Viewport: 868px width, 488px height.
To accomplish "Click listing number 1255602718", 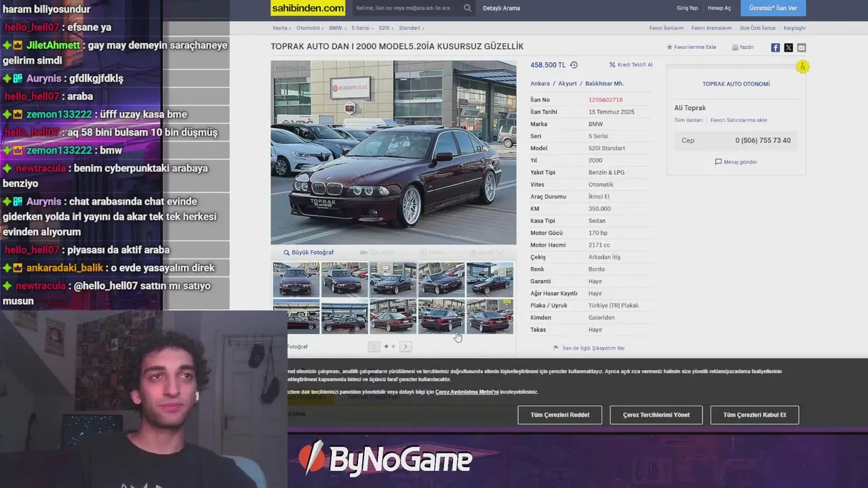I will [606, 100].
